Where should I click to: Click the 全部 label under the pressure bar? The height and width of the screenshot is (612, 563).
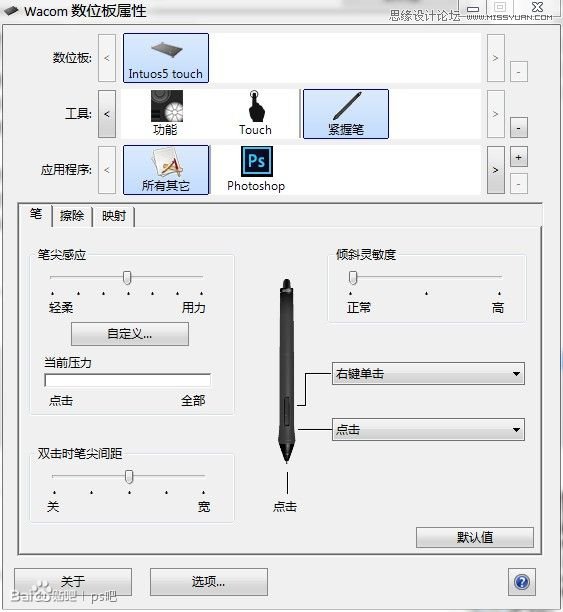pos(193,401)
